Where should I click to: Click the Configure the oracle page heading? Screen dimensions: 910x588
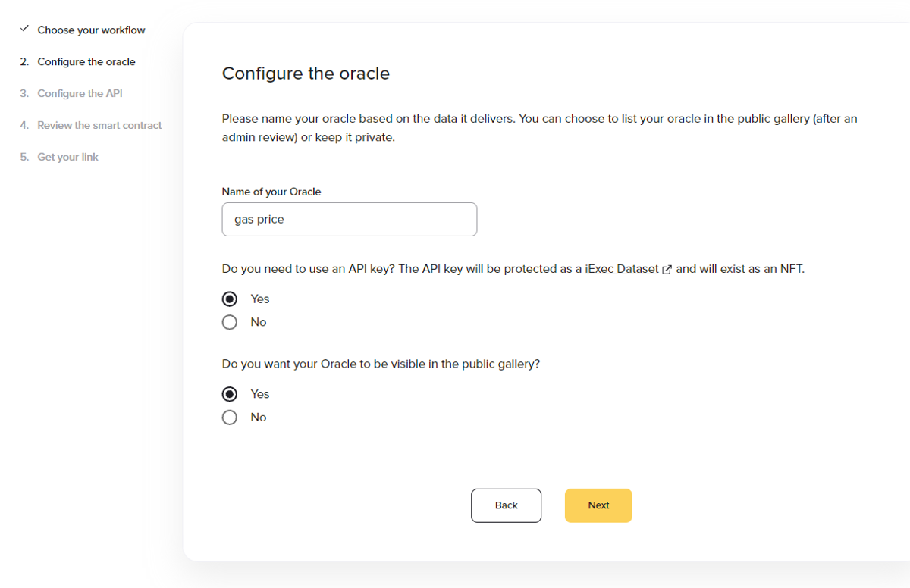[x=306, y=73]
